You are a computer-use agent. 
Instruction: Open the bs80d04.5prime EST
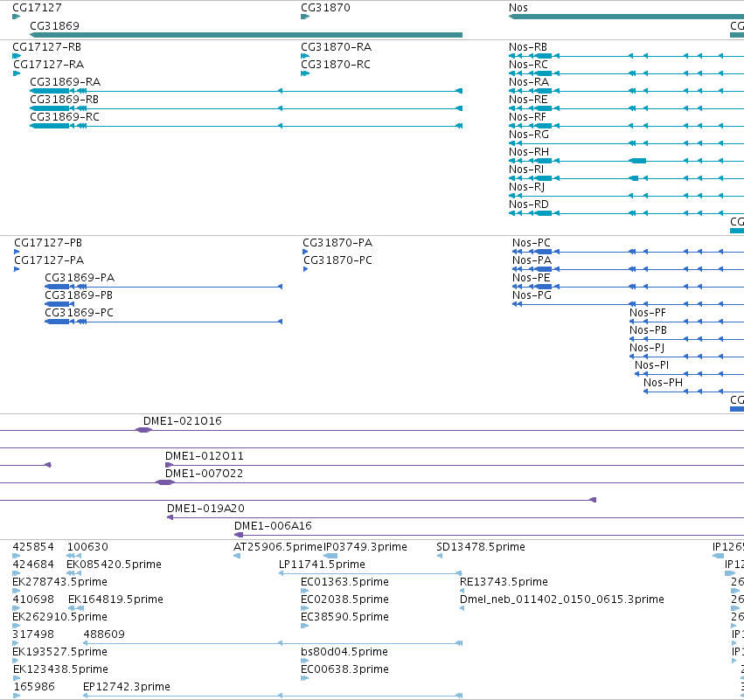coord(344,652)
